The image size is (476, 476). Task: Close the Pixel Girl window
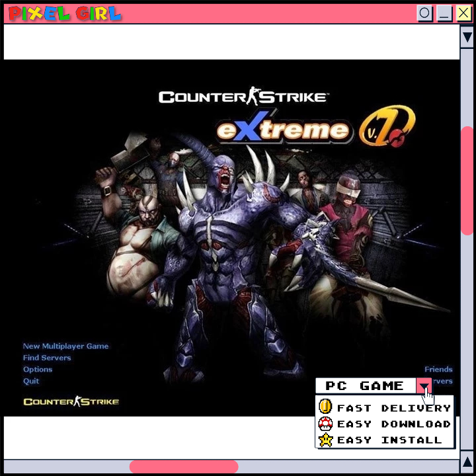(x=463, y=13)
